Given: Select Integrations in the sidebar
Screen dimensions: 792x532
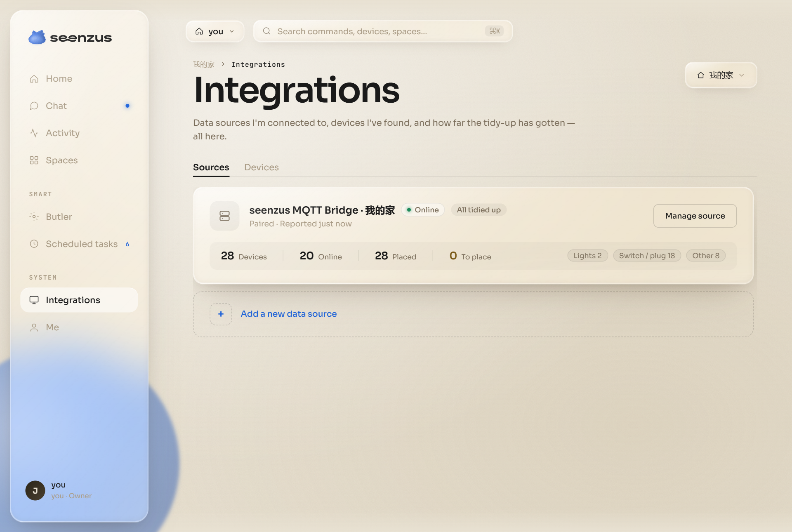Looking at the screenshot, I should (x=79, y=300).
